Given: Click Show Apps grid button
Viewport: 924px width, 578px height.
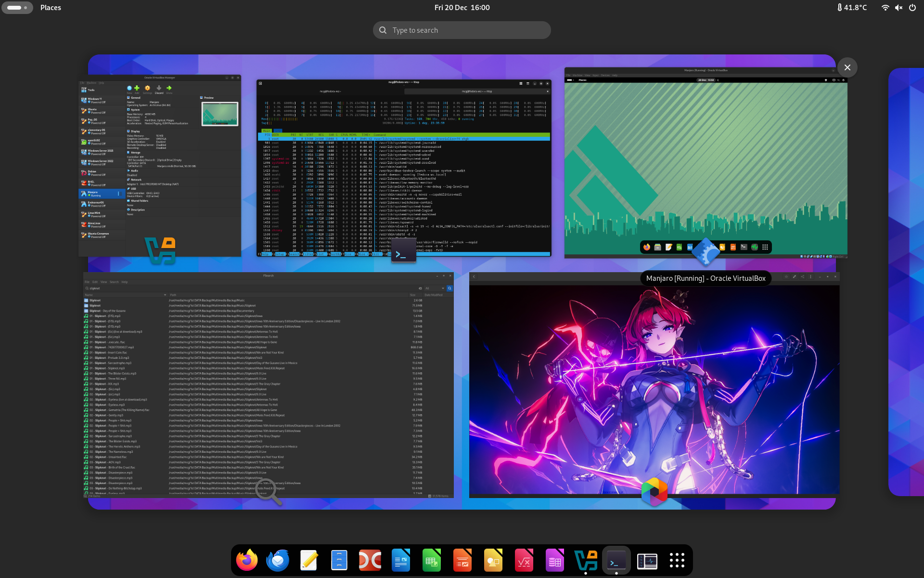Looking at the screenshot, I should (677, 560).
